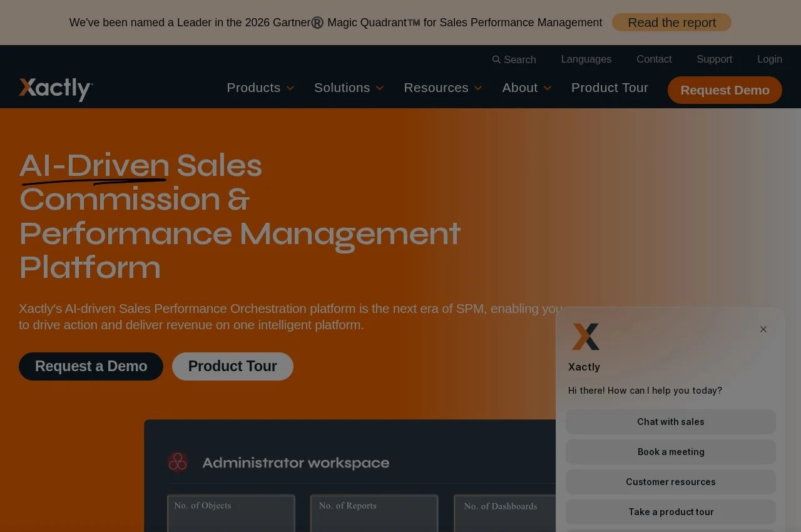Click the dark Request a Demo button

click(x=91, y=366)
